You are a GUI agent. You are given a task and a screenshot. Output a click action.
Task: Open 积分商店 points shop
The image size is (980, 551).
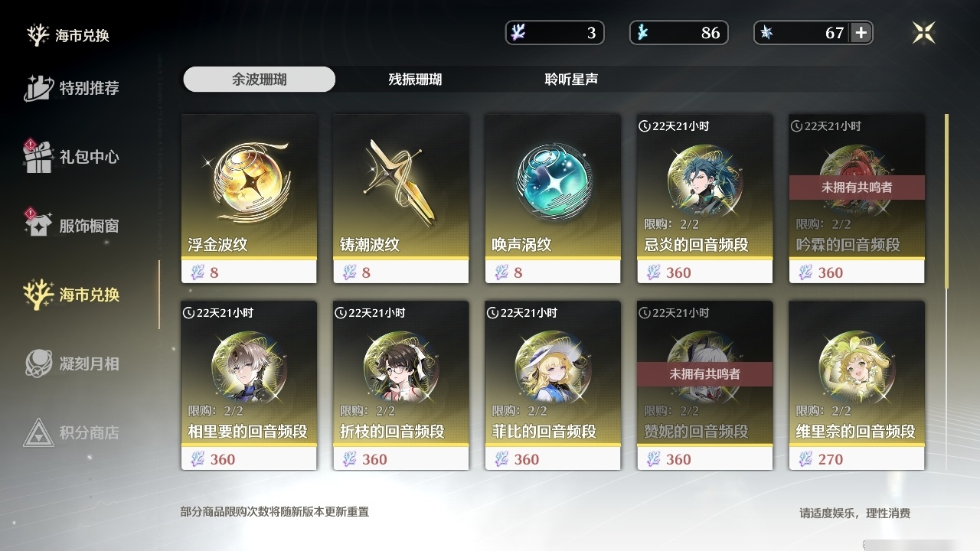73,432
